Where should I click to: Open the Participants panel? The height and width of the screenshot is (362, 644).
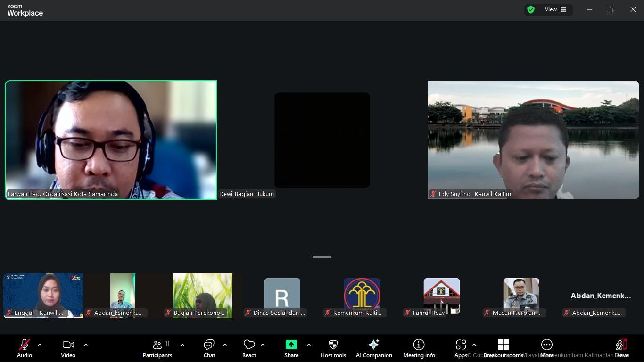tap(157, 348)
